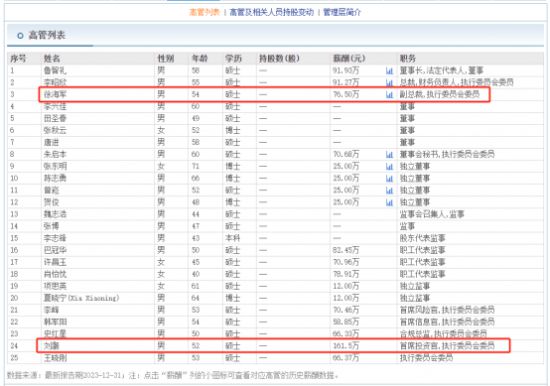Click salary value 66.37万 in row 25
The height and width of the screenshot is (386, 550).
pyautogui.click(x=346, y=358)
